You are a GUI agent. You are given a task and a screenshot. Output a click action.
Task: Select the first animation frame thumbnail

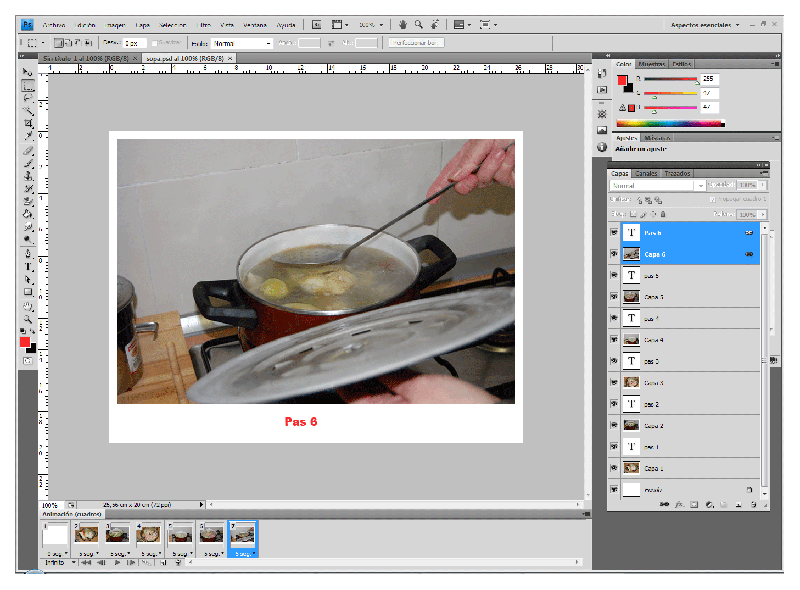coord(54,534)
